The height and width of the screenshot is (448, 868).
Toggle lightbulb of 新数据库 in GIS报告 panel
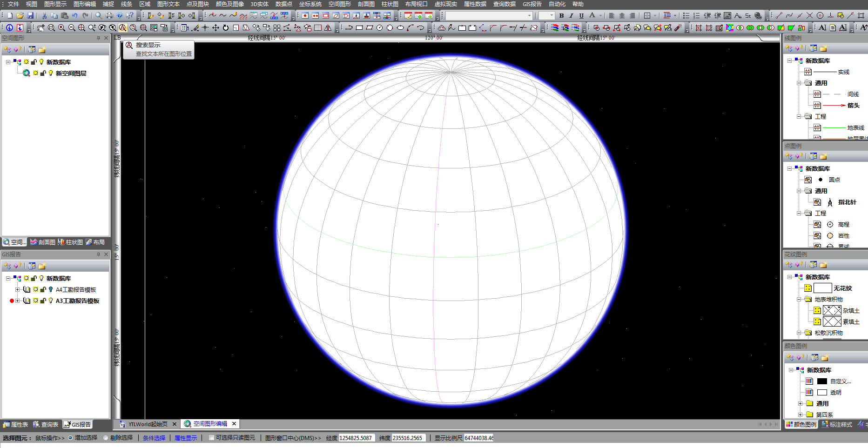[41, 278]
